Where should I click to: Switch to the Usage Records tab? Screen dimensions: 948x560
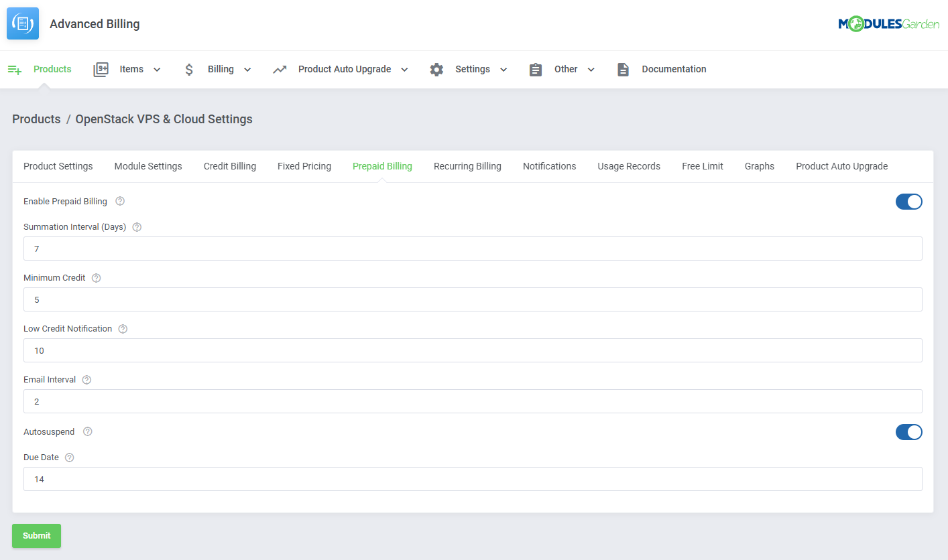tap(629, 166)
